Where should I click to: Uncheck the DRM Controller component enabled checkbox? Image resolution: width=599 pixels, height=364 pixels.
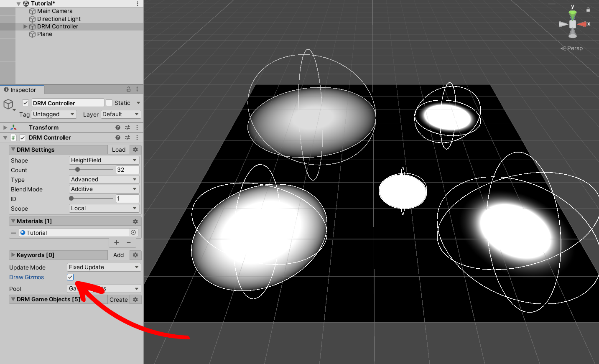coord(23,137)
